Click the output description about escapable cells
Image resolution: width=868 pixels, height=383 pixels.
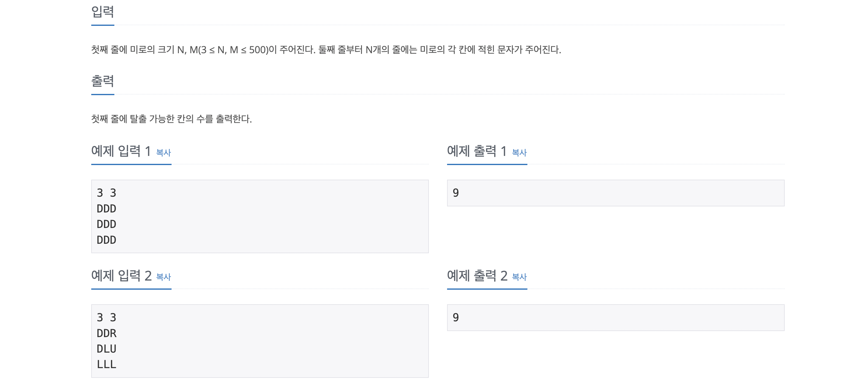(x=172, y=119)
